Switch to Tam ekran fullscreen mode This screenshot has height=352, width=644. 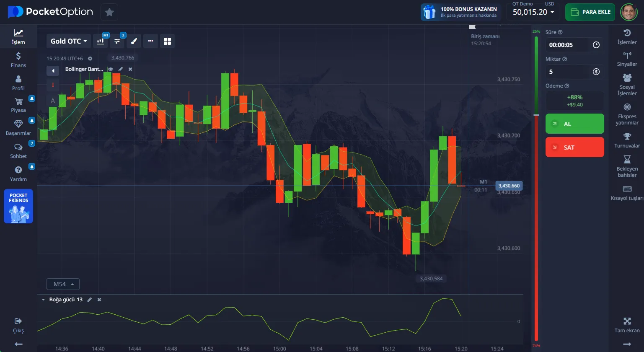627,325
